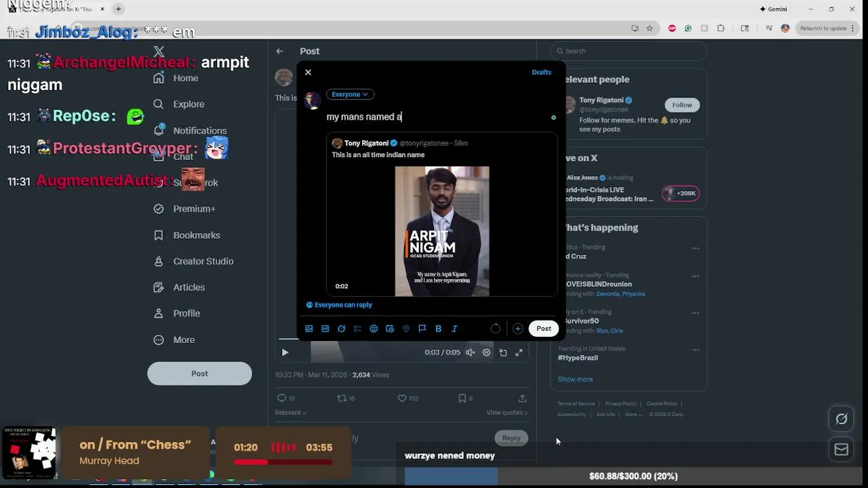Toggle italic text formatting
Viewport: 868px width, 488px height.
pyautogui.click(x=454, y=329)
